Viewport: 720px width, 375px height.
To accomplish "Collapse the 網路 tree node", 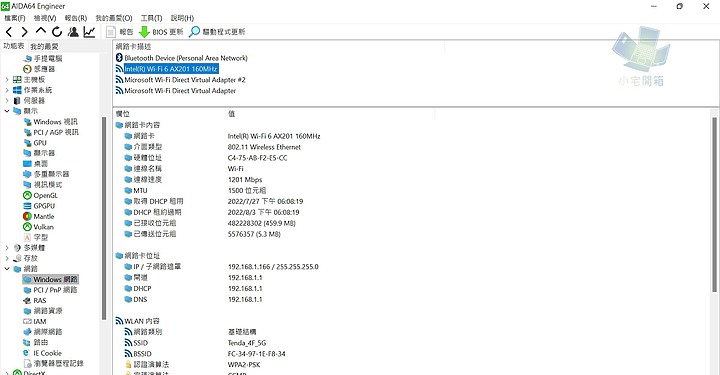I will (x=7, y=269).
